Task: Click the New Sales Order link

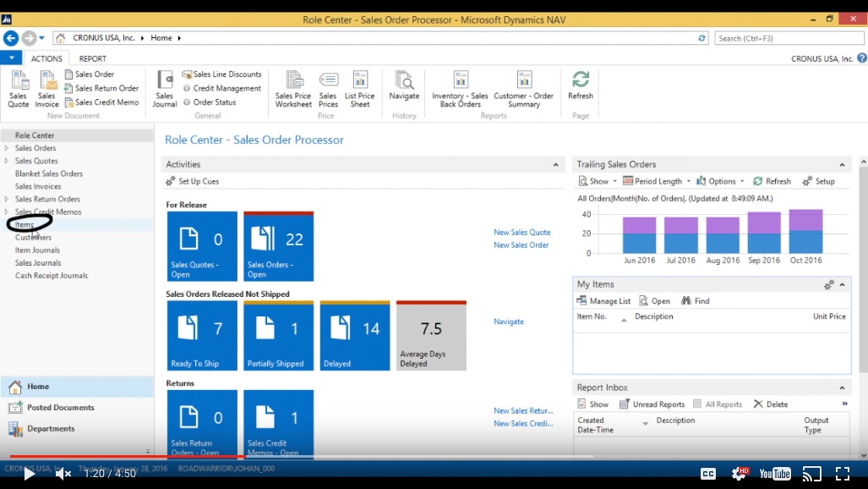Action: coord(521,245)
